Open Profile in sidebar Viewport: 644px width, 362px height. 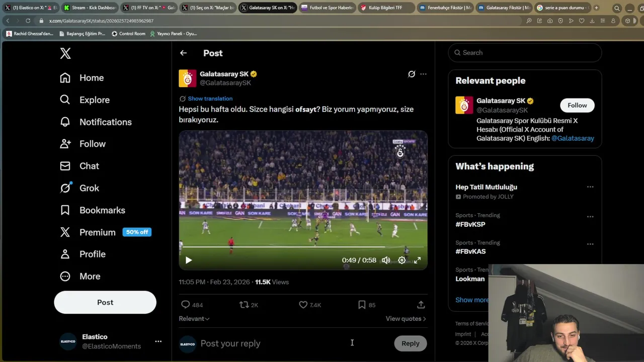point(83,254)
